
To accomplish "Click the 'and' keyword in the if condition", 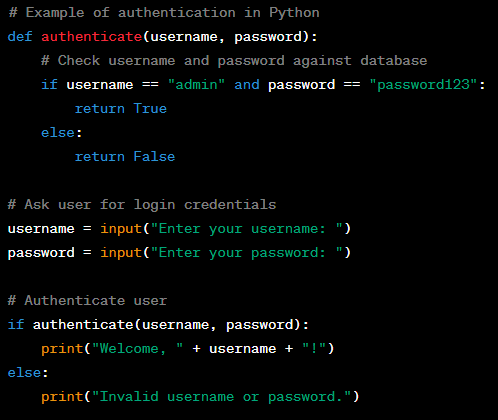I will pyautogui.click(x=247, y=85).
